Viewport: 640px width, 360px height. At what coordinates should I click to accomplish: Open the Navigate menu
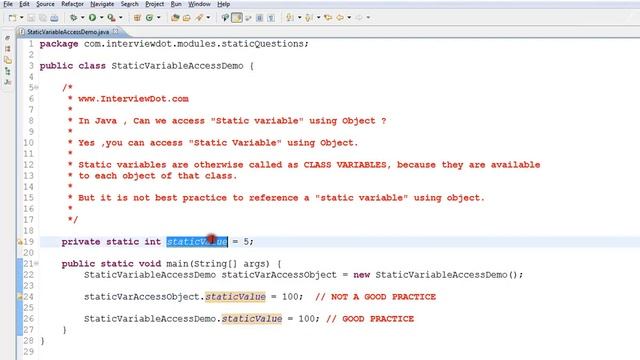[x=102, y=4]
